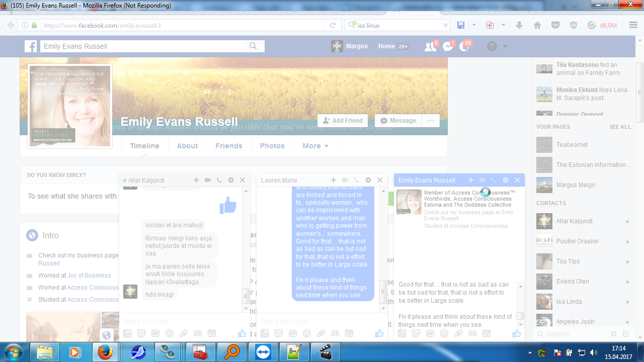Start a voice call with Allar Kaljundi
The height and width of the screenshot is (362, 644).
tap(219, 180)
